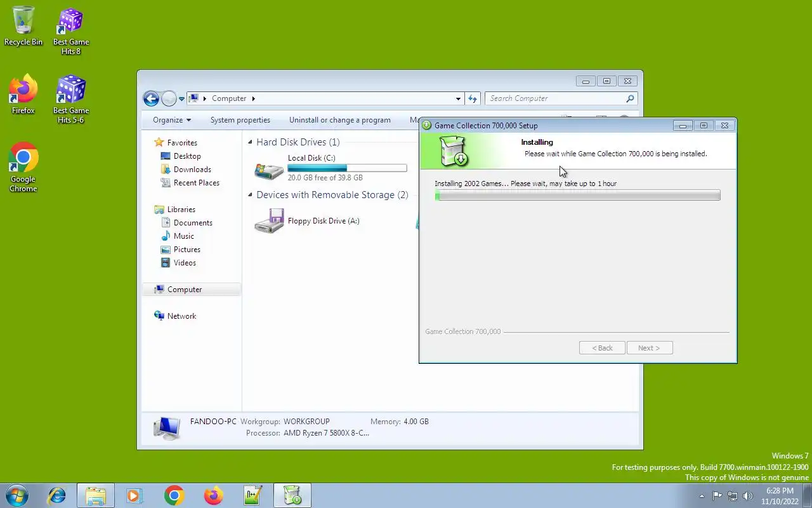The height and width of the screenshot is (508, 812).
Task: Open the volume speaker tray icon
Action: (x=748, y=496)
